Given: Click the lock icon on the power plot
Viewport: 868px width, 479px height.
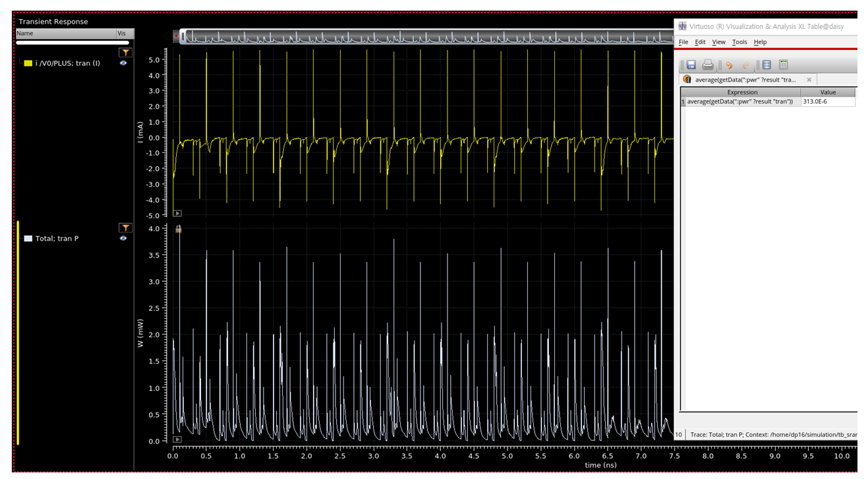Looking at the screenshot, I should [178, 229].
